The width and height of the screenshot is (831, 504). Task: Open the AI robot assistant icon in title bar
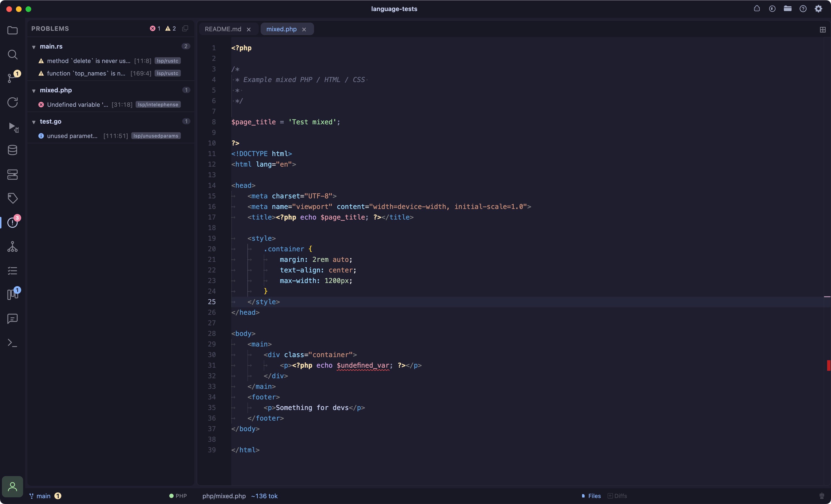point(757,8)
